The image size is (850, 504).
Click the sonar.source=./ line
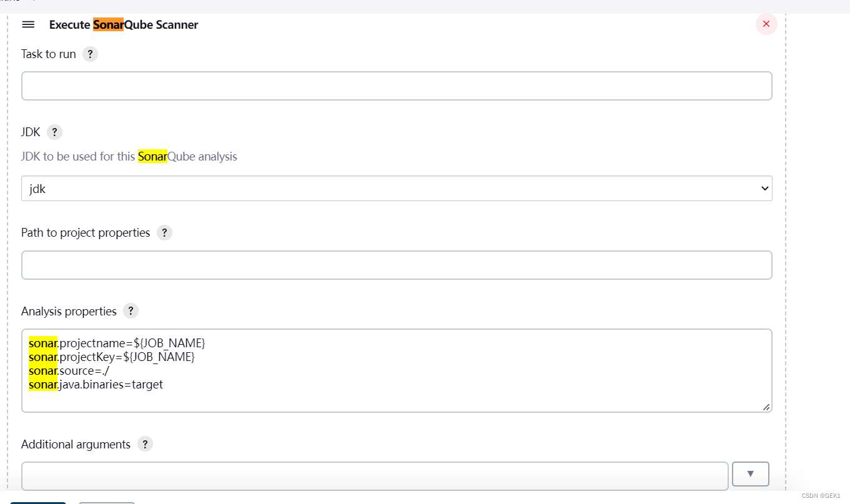click(69, 371)
